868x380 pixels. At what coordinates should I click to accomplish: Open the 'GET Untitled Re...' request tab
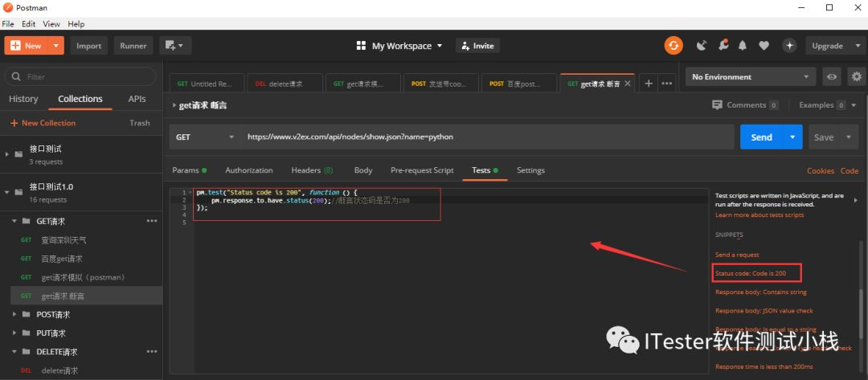click(207, 84)
